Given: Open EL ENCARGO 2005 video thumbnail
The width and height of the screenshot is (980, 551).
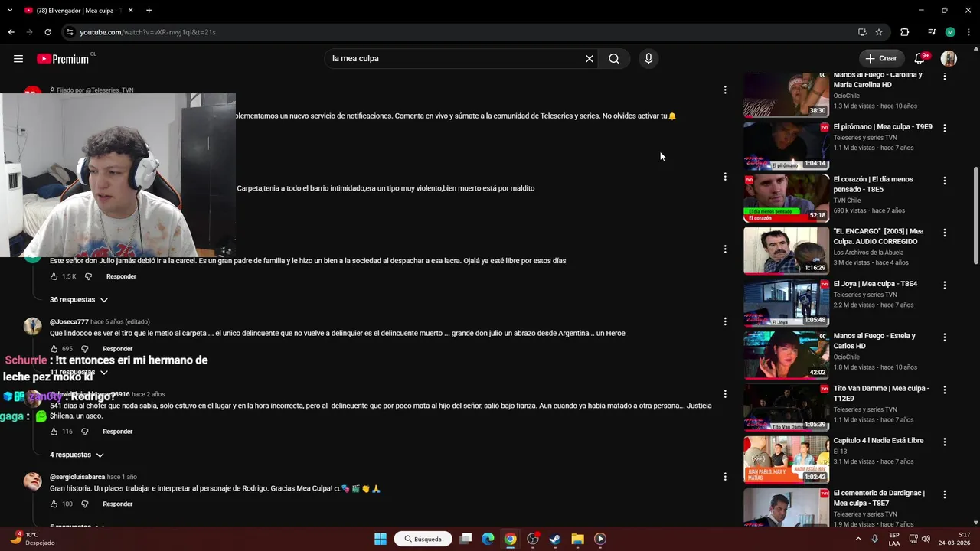Looking at the screenshot, I should (786, 250).
